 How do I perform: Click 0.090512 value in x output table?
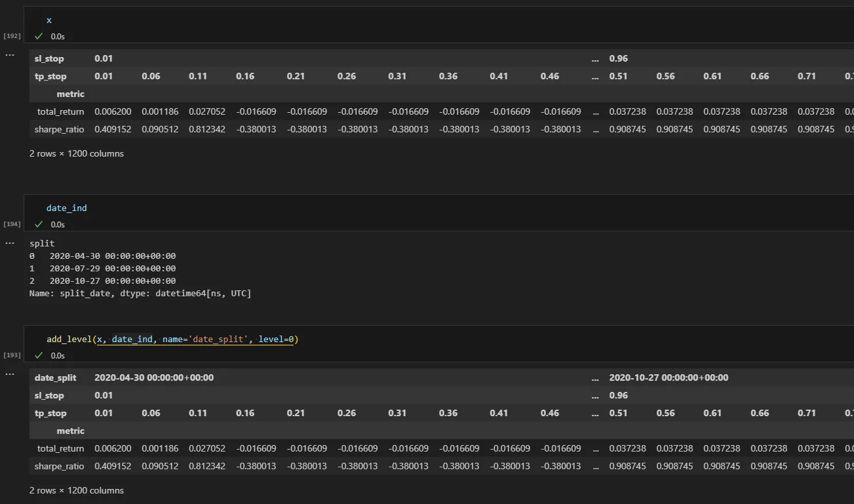(x=160, y=130)
